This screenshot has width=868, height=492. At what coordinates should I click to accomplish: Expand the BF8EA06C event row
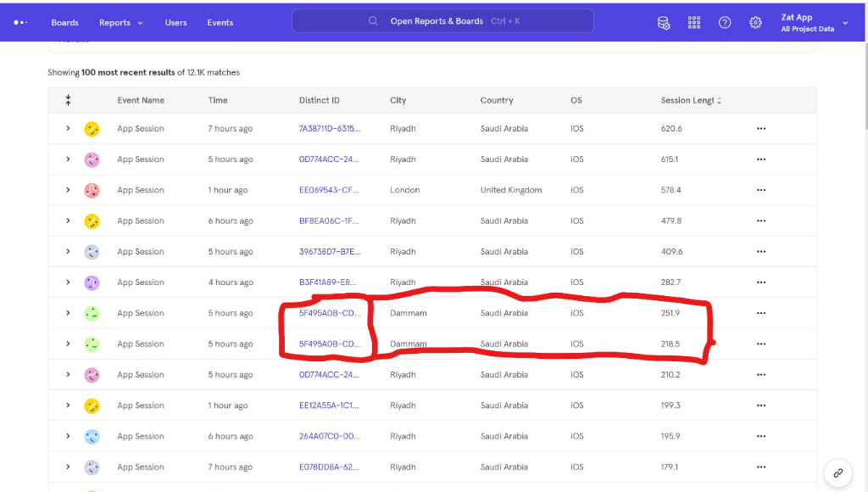pos(68,221)
